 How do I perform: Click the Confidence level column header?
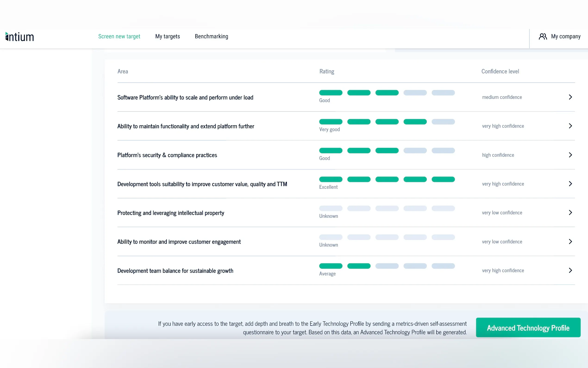[x=500, y=71]
